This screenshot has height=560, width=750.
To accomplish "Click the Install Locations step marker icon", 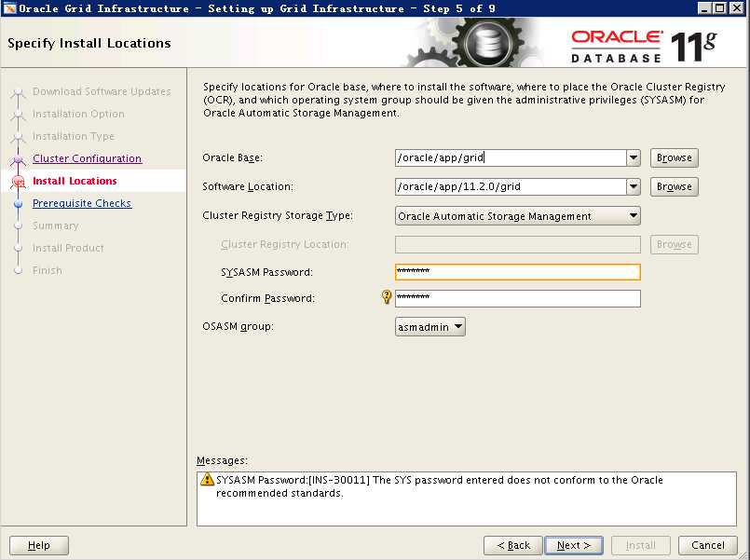I will pyautogui.click(x=19, y=182).
